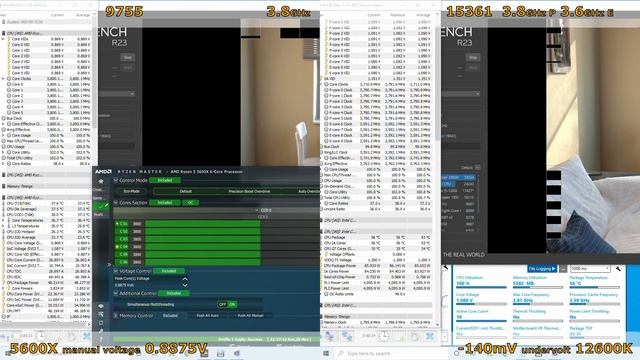Click Stop button in right Cinebench window
640x360 pixels.
473,58
